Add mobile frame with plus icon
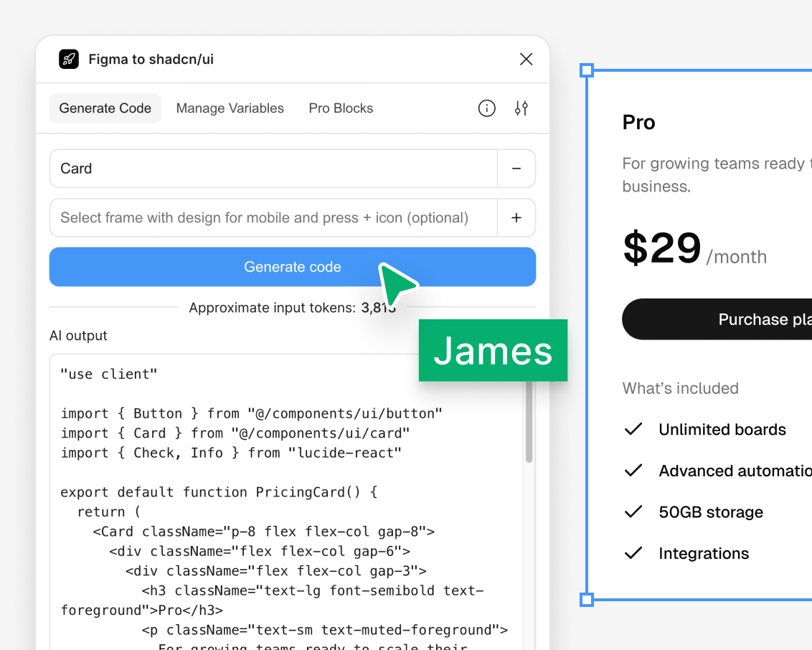 [x=516, y=217]
